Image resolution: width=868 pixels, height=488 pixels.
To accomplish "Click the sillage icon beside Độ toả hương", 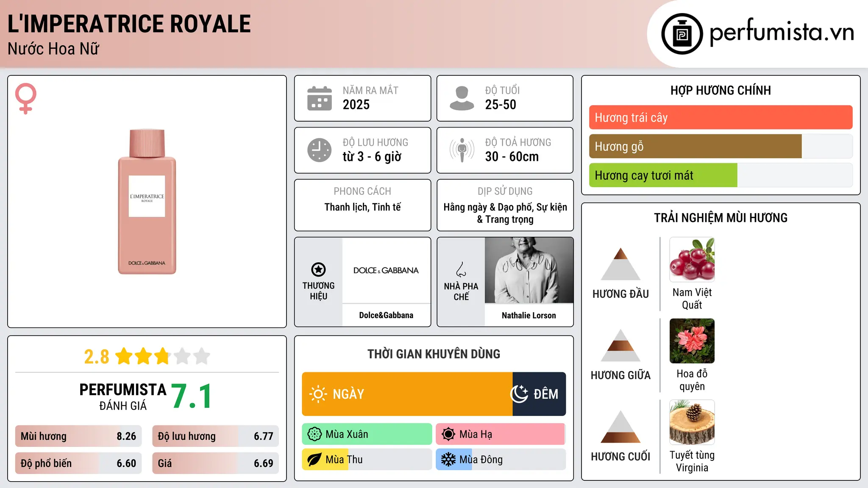I will coord(462,150).
